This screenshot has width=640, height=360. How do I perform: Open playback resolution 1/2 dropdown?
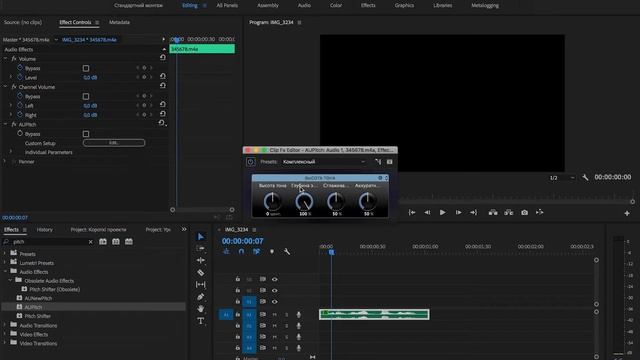[x=562, y=178]
